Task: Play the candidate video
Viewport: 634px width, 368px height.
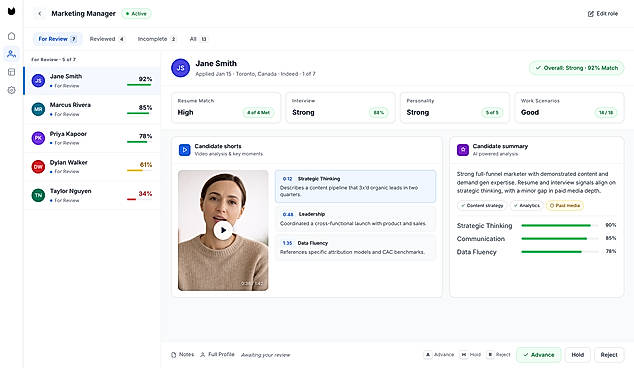Action: 223,230
